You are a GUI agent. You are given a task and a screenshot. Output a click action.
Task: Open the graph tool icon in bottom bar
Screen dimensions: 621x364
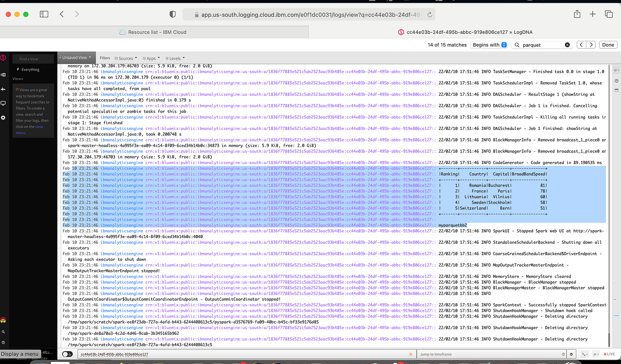(585, 354)
